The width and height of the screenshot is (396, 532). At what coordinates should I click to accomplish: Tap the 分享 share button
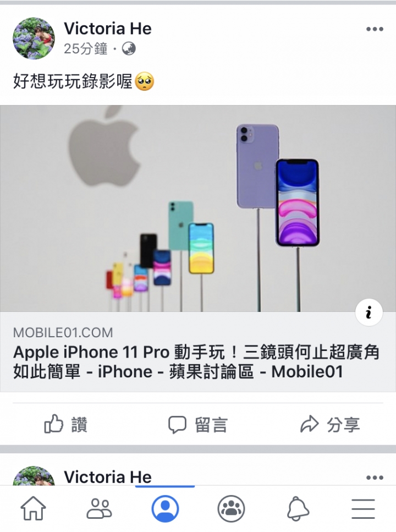click(330, 425)
